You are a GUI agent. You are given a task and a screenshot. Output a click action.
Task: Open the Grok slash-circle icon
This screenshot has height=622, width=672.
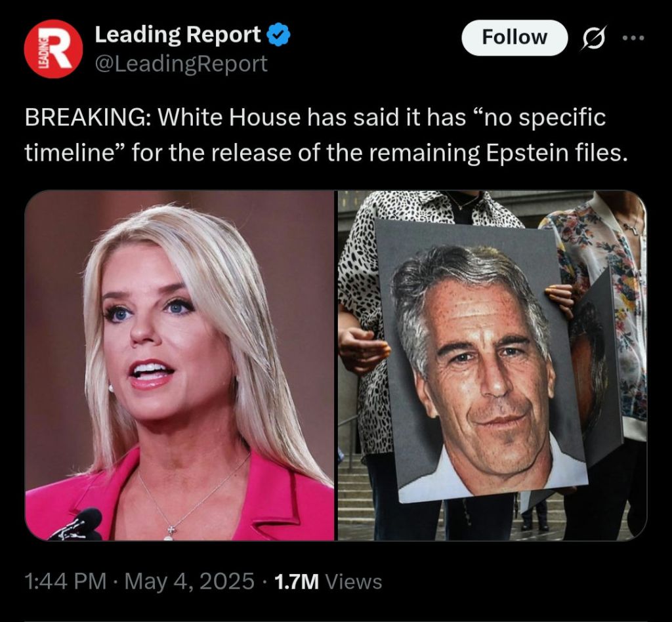594,37
